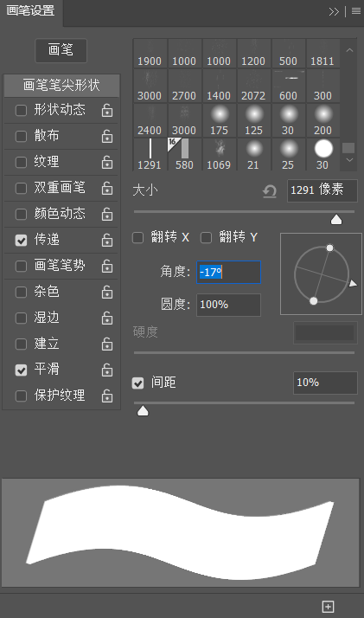The image size is (364, 618).
Task: Enable 翻转 X checkbox
Action: click(137, 238)
